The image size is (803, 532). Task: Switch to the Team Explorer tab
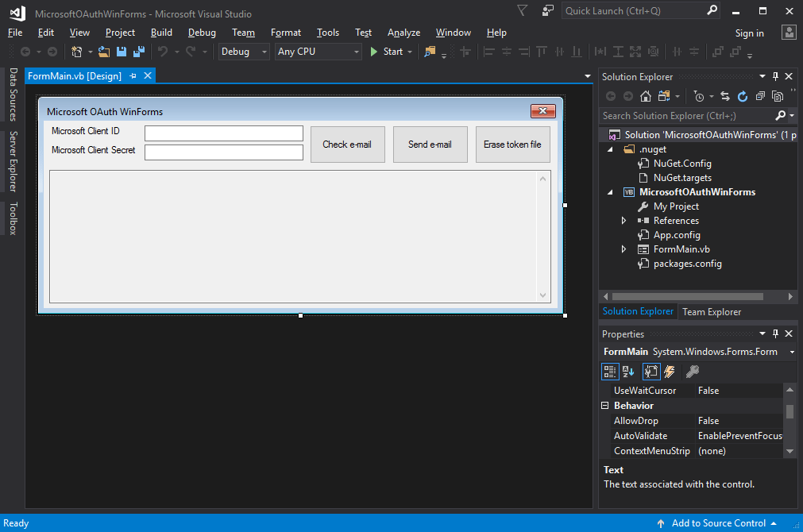(712, 312)
